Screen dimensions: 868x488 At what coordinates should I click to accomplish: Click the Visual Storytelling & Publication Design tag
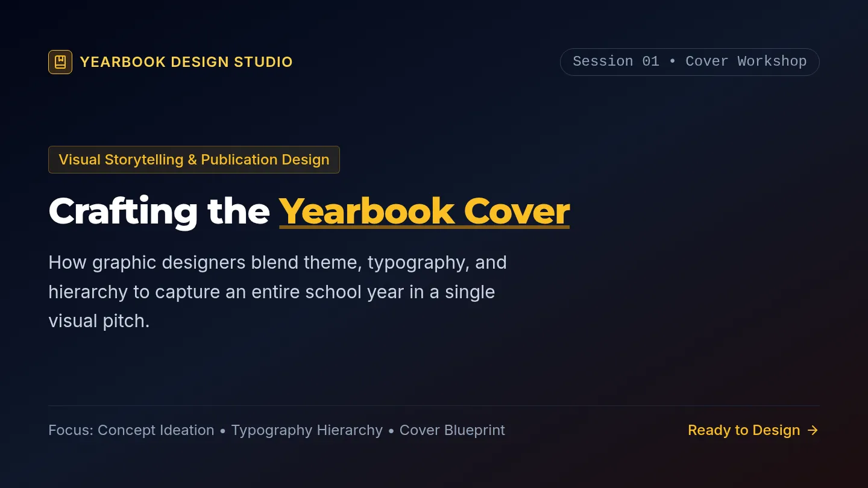194,160
